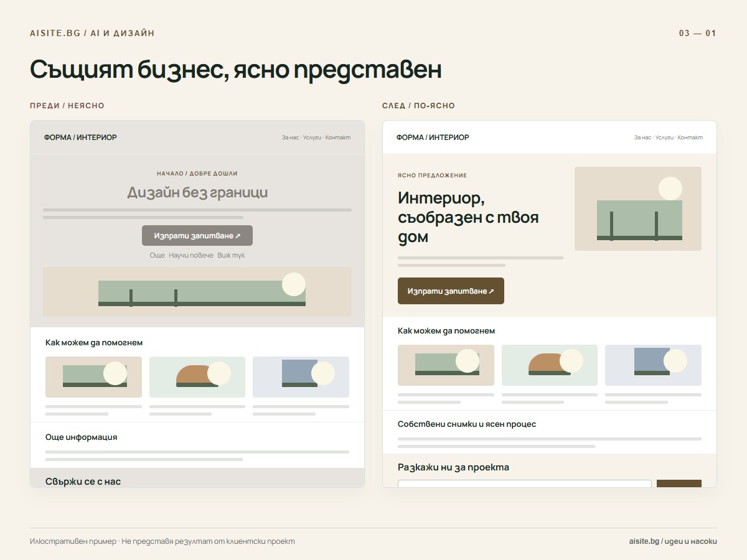Open the brown dome card in the left mockup
This screenshot has height=560, width=747.
click(197, 377)
